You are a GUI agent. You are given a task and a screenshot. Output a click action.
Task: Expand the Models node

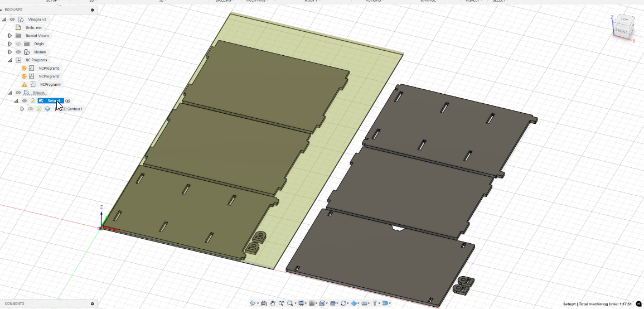coord(10,52)
